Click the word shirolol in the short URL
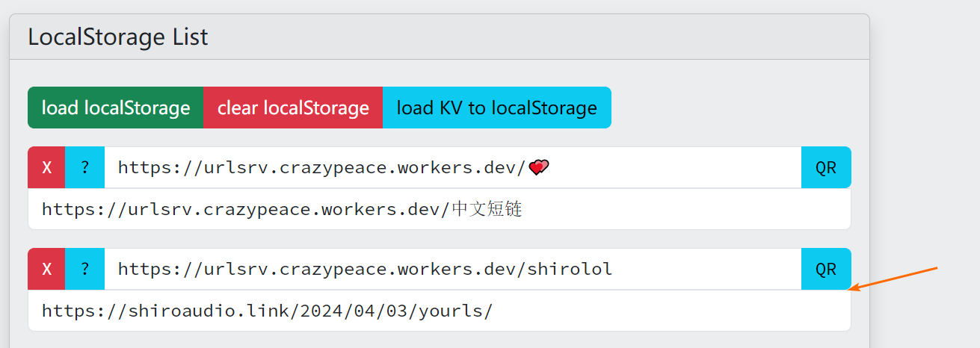This screenshot has height=348, width=980. click(570, 269)
